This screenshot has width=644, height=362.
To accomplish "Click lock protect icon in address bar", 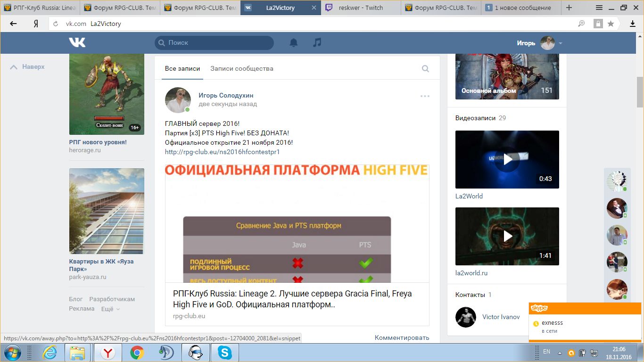I will pos(598,24).
